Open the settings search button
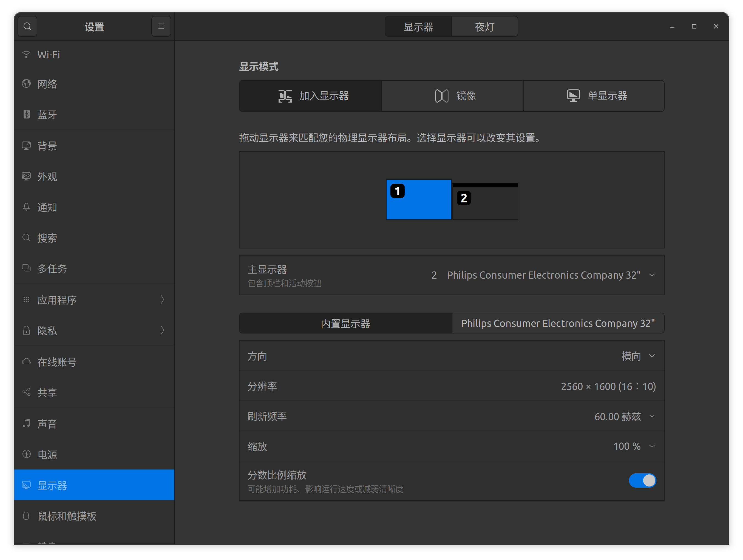This screenshot has height=560, width=743. click(27, 26)
